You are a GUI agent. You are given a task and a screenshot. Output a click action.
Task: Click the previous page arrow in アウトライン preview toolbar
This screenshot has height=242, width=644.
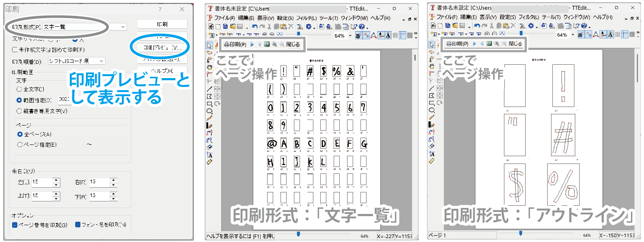click(481, 44)
